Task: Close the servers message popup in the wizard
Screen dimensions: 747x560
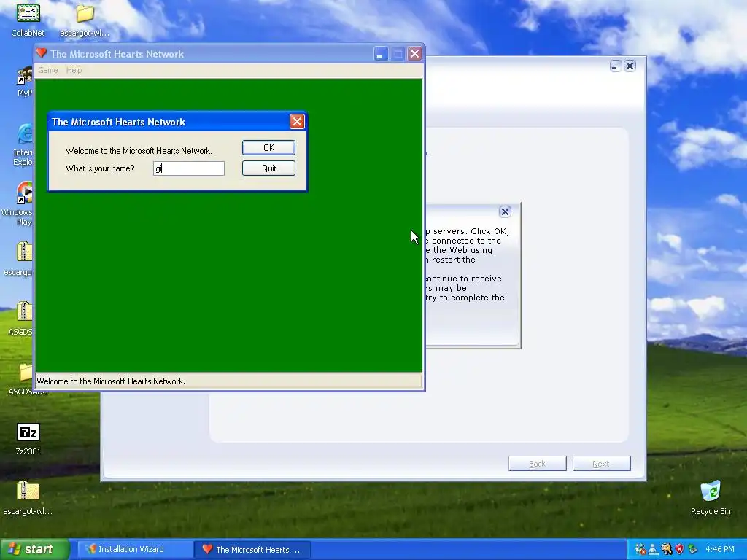Action: point(505,211)
